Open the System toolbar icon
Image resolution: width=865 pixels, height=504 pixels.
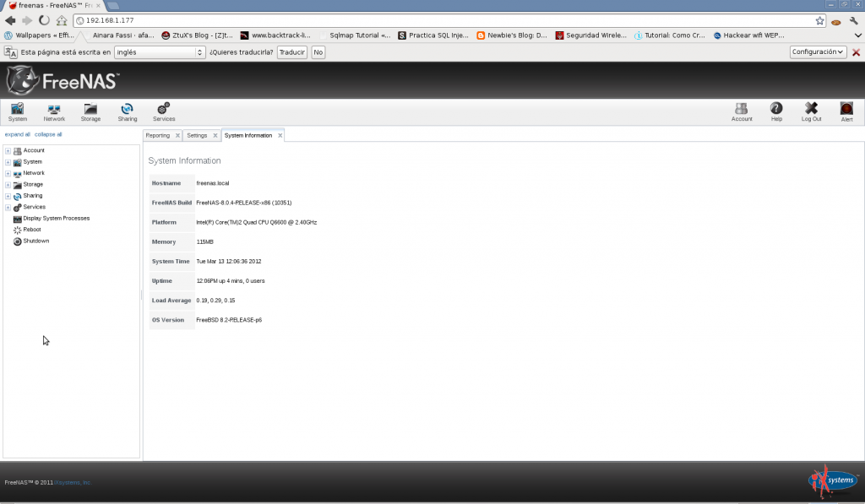[17, 112]
